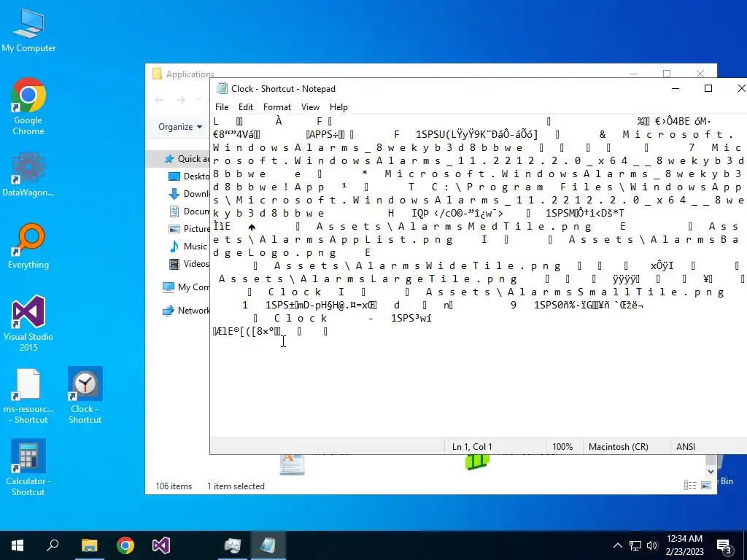
Task: Switch Explorer to large icons view
Action: (706, 485)
